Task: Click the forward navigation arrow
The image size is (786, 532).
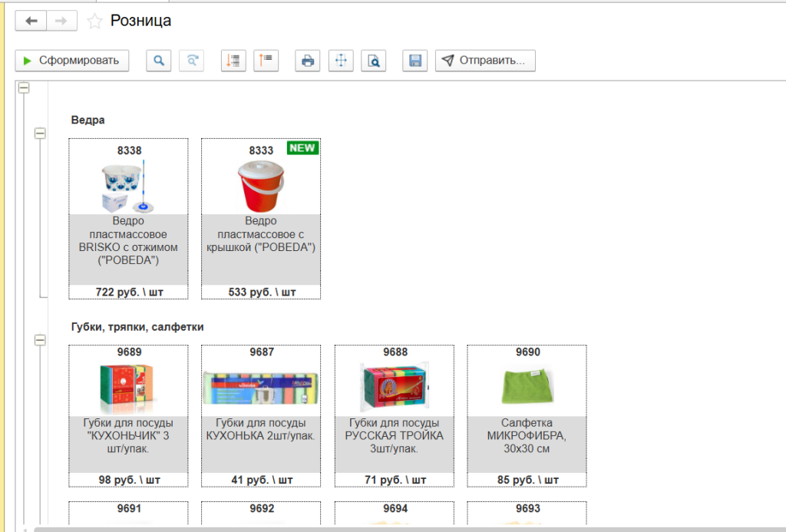Action: coord(61,21)
